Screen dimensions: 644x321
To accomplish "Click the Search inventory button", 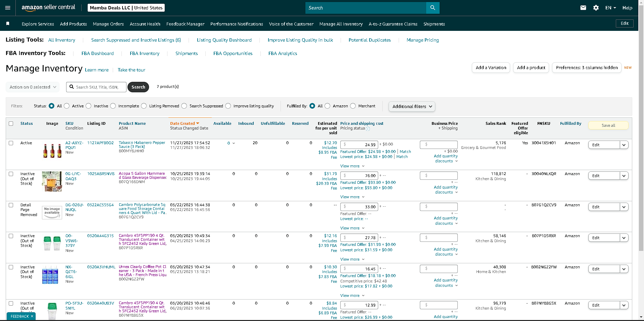I will pyautogui.click(x=138, y=87).
